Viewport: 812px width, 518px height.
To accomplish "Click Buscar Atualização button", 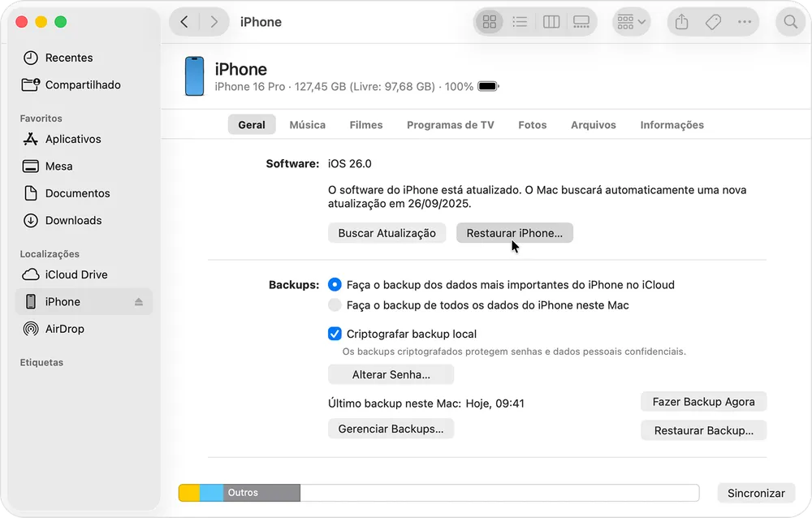I will click(x=387, y=233).
